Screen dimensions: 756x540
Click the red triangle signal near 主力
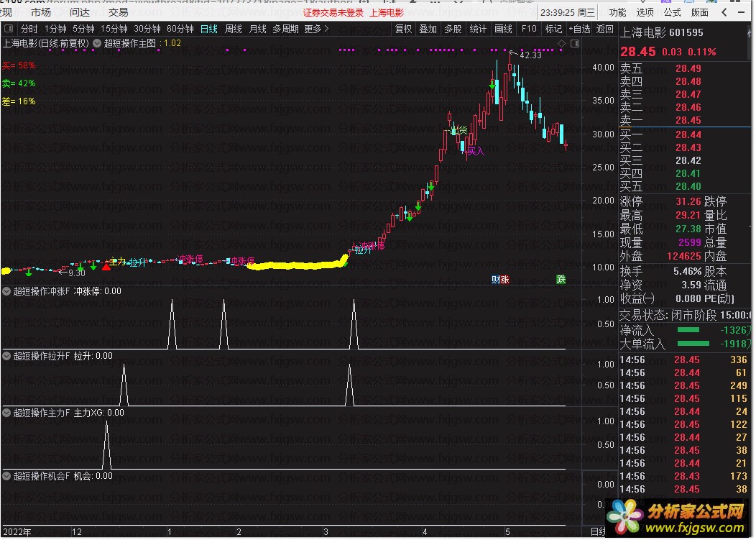pyautogui.click(x=106, y=266)
